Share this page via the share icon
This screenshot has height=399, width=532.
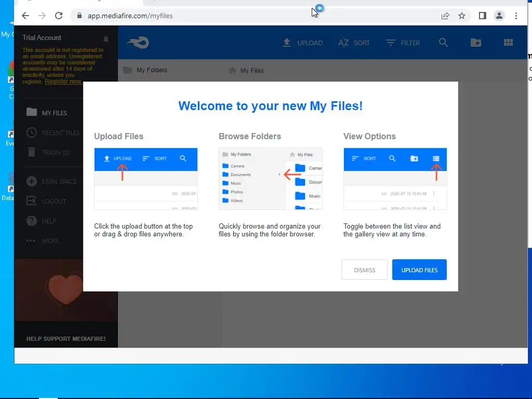(x=445, y=16)
